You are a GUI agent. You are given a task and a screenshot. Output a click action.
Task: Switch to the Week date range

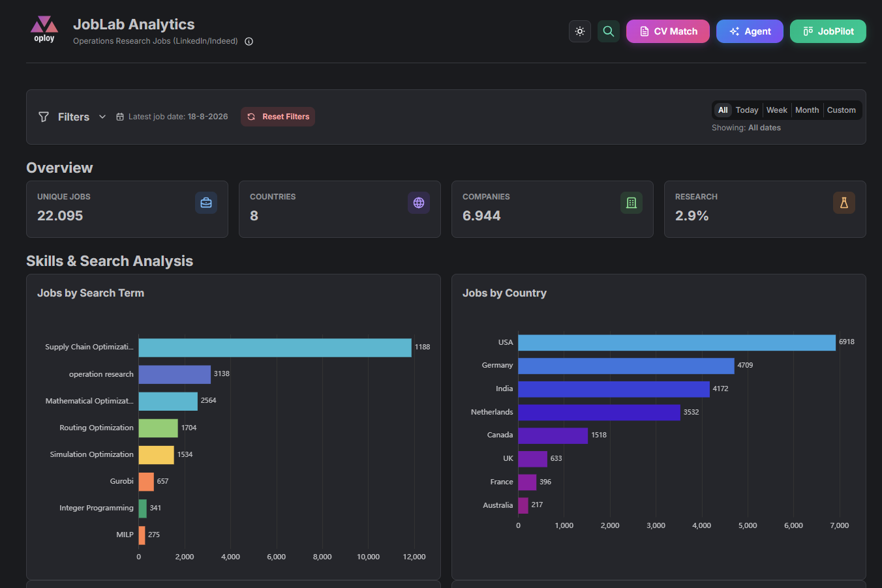point(777,110)
